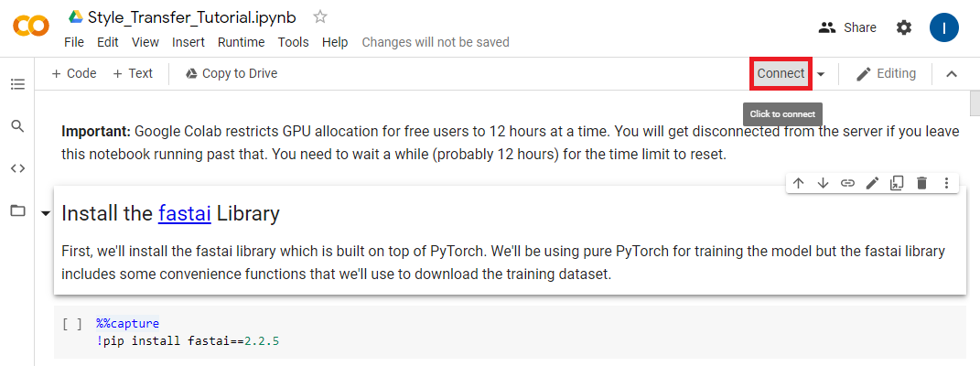Click the Connect button

click(781, 73)
